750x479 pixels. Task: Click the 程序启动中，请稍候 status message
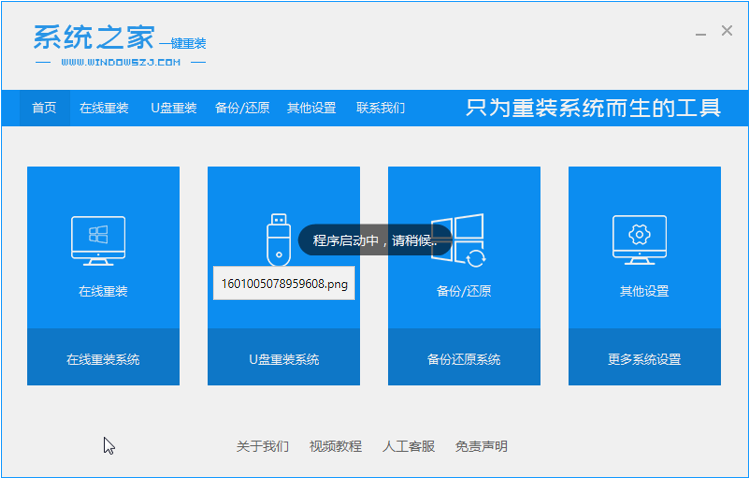(375, 240)
